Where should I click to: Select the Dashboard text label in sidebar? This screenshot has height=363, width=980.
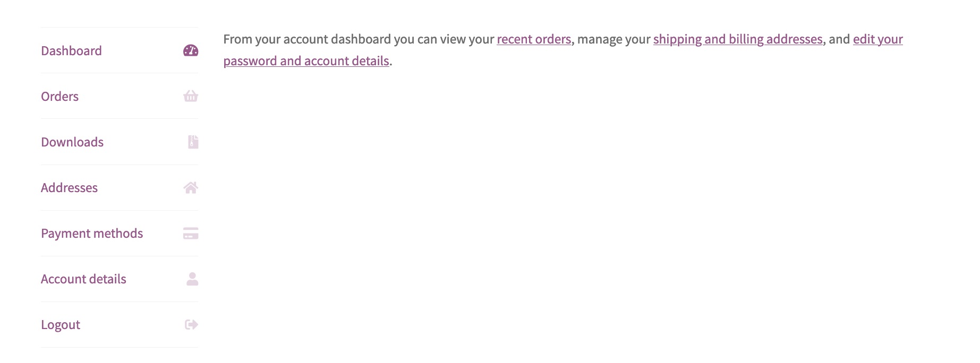point(71,50)
